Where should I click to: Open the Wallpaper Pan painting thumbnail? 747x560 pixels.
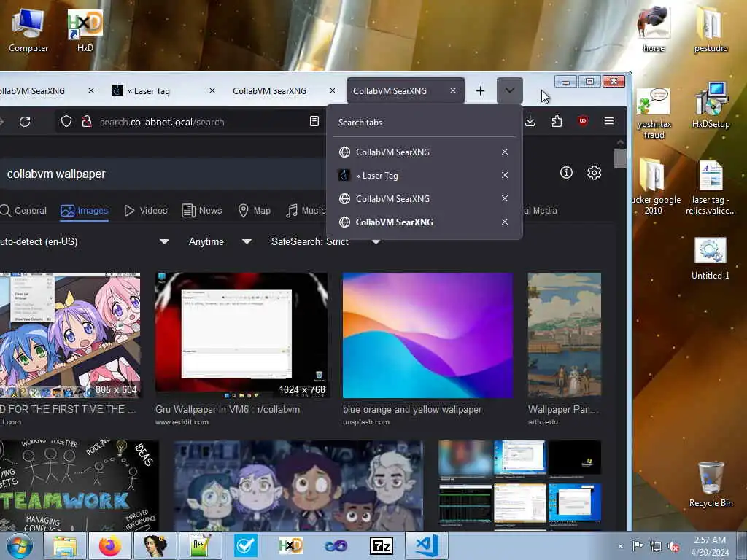564,335
